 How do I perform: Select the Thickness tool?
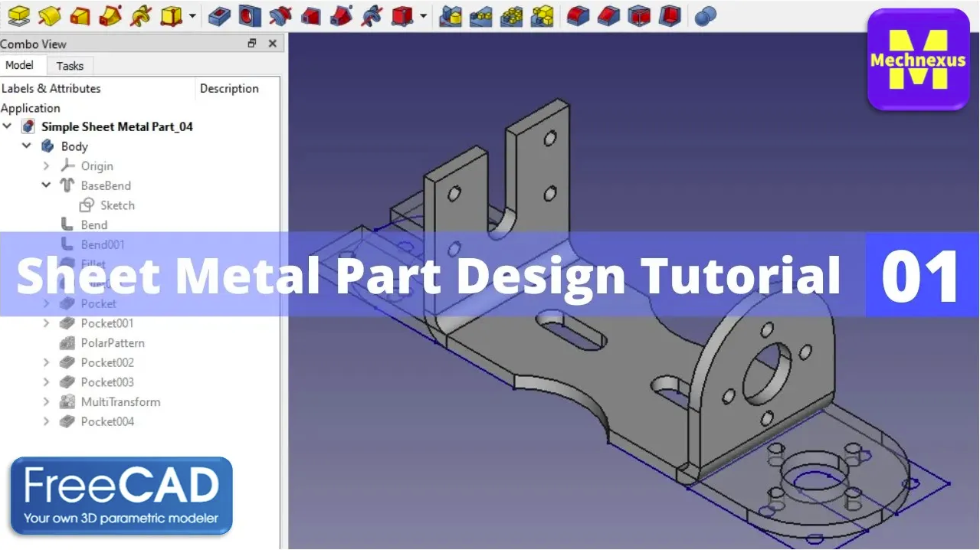pyautogui.click(x=669, y=15)
